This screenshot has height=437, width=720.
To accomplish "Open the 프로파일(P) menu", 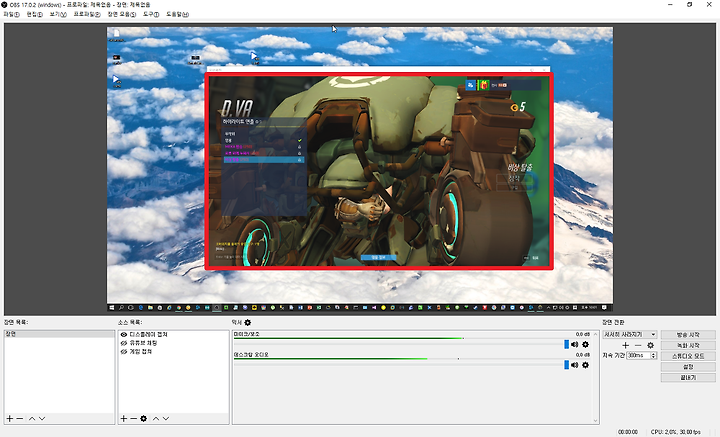I will (87, 14).
